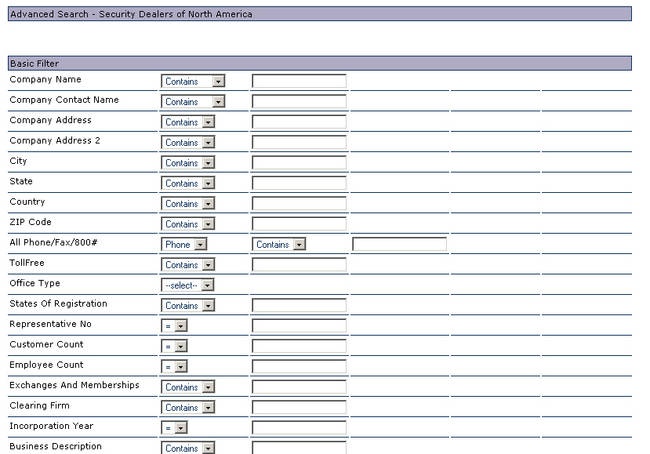The image size is (650, 454).
Task: Open the Company Name condition dropdown
Action: pos(193,82)
